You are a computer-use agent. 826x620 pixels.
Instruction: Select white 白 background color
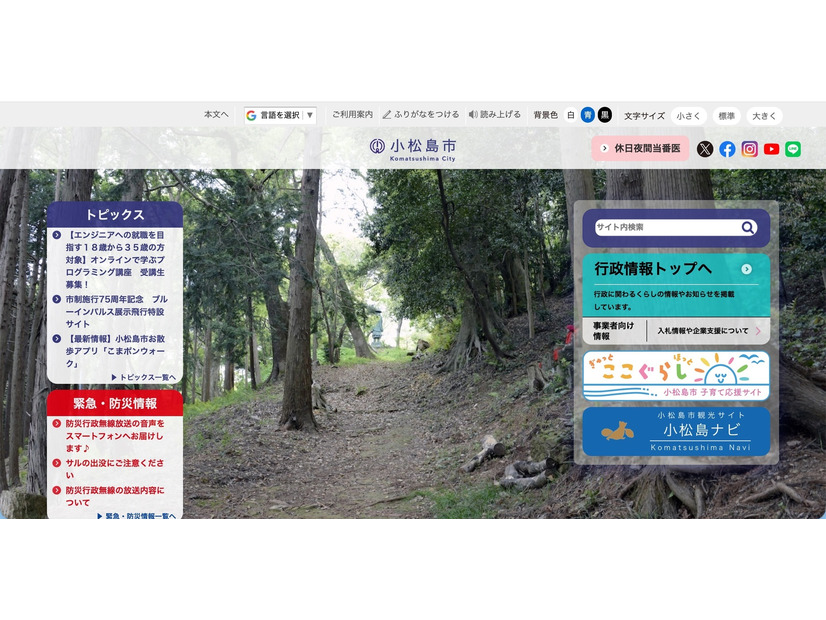tap(571, 115)
